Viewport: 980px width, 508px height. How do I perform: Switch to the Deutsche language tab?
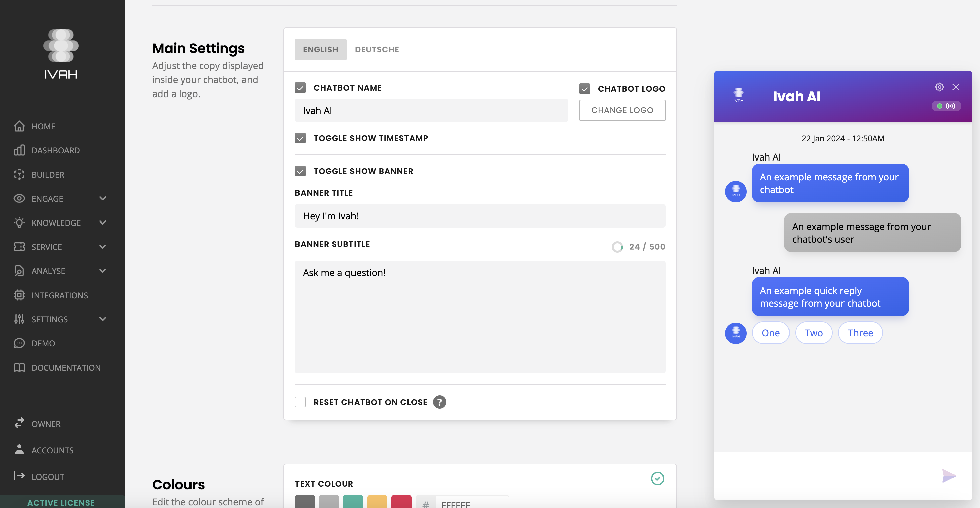(377, 50)
